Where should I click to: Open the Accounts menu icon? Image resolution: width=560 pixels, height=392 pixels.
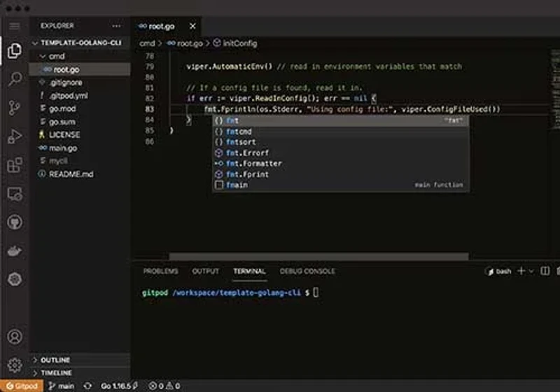(15, 337)
